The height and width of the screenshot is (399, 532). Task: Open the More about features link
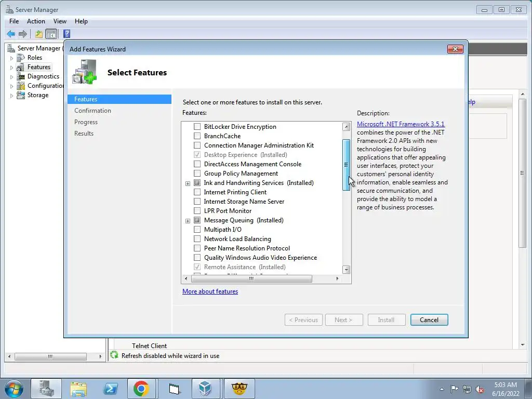[210, 291]
